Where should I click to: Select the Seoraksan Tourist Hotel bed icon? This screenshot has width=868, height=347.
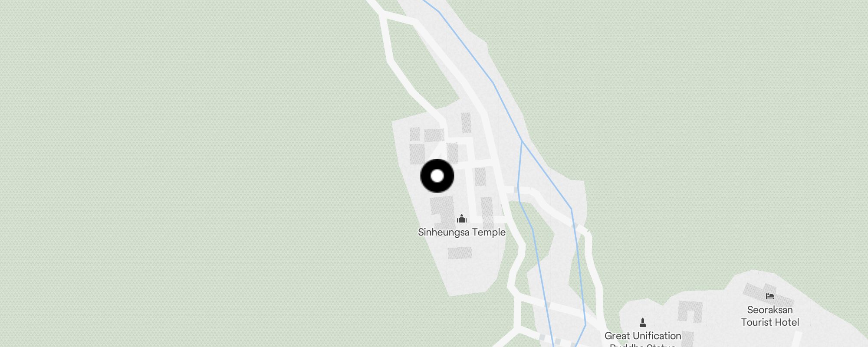tap(770, 296)
